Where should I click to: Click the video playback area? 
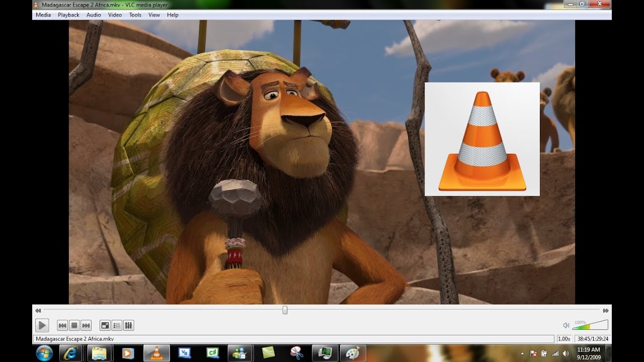322,162
